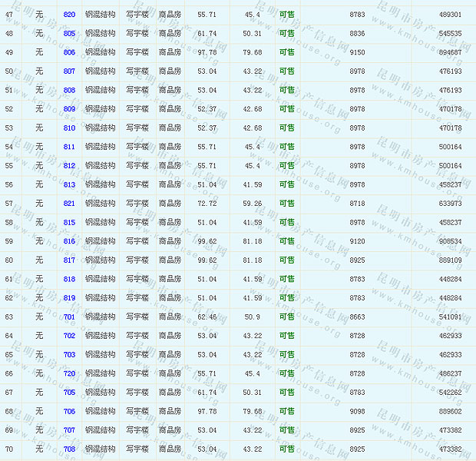
Task: Select room 816 link
Action: (x=69, y=241)
